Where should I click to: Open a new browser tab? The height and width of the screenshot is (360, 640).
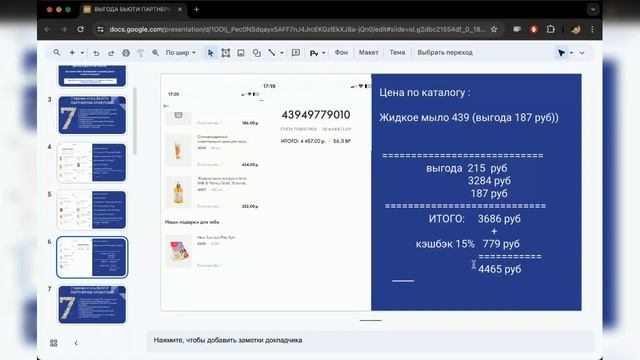[196, 9]
